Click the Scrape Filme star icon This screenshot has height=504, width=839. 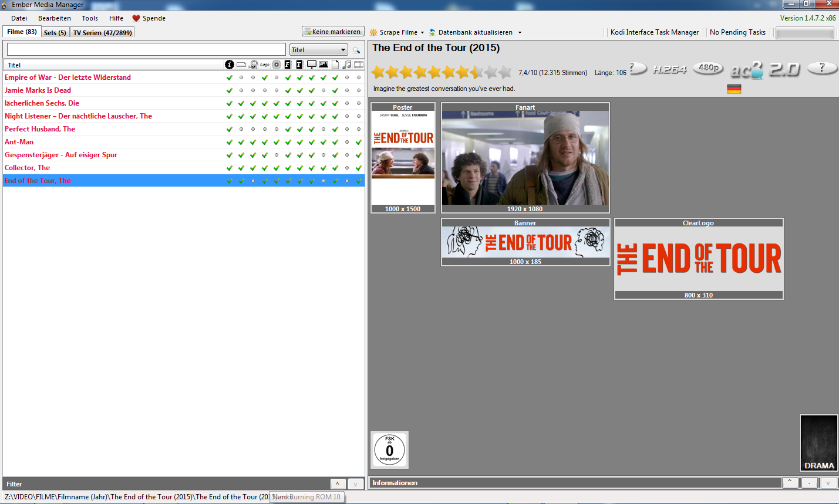(373, 32)
